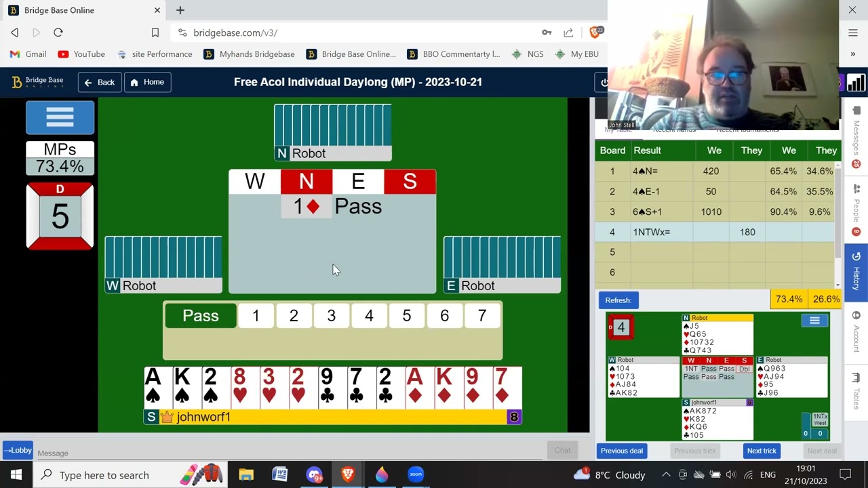Open the History side tab
The image size is (868, 488).
[x=856, y=271]
